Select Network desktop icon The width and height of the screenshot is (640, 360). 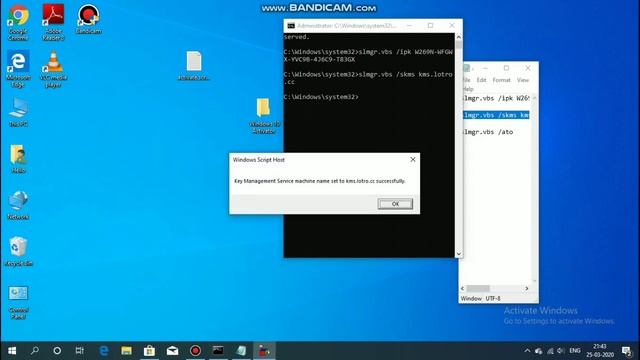pyautogui.click(x=18, y=205)
